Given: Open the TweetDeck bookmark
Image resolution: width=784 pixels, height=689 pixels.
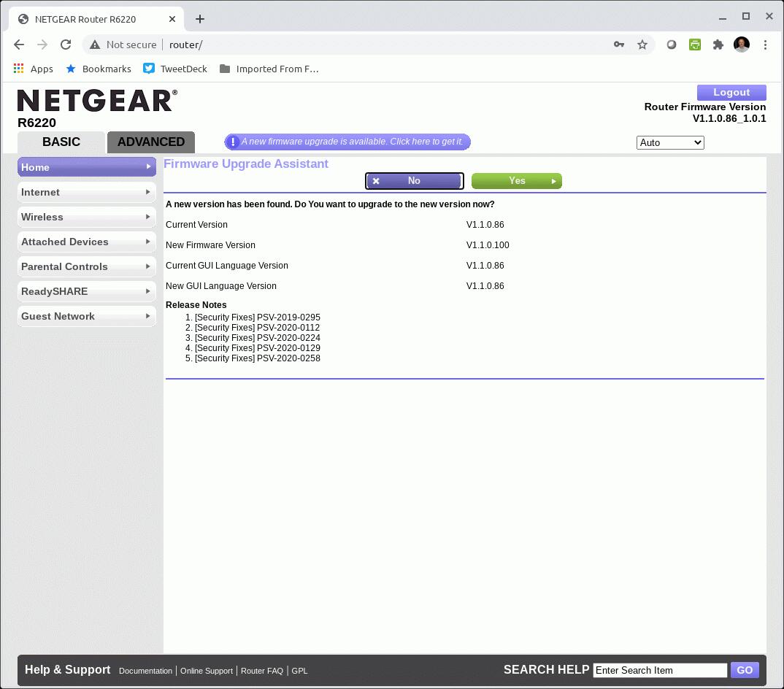Looking at the screenshot, I should click(x=175, y=69).
